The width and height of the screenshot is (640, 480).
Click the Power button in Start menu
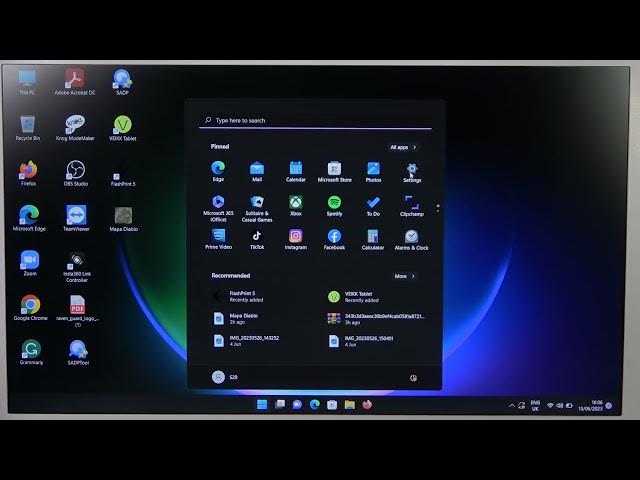(413, 378)
